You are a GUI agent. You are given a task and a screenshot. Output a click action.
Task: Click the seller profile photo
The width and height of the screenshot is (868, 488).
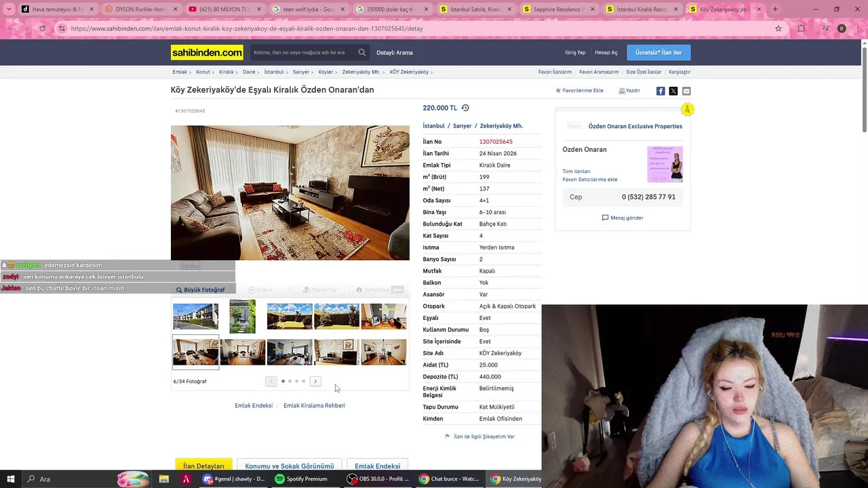point(665,164)
